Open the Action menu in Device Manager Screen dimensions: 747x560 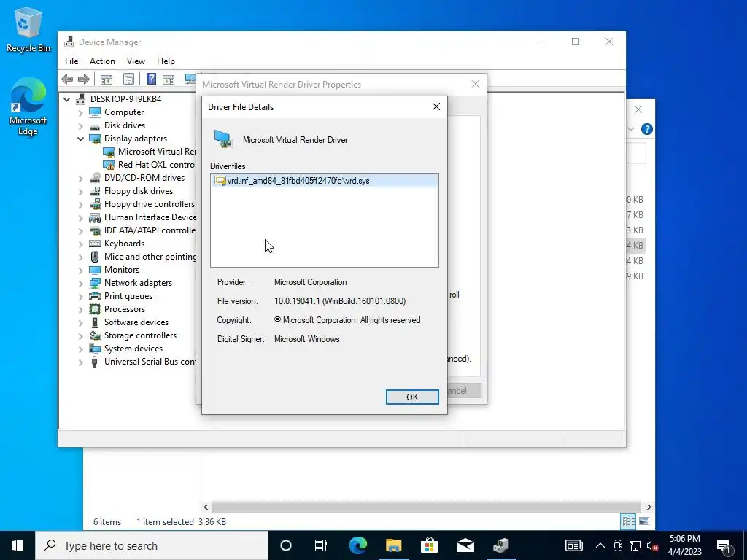102,61
